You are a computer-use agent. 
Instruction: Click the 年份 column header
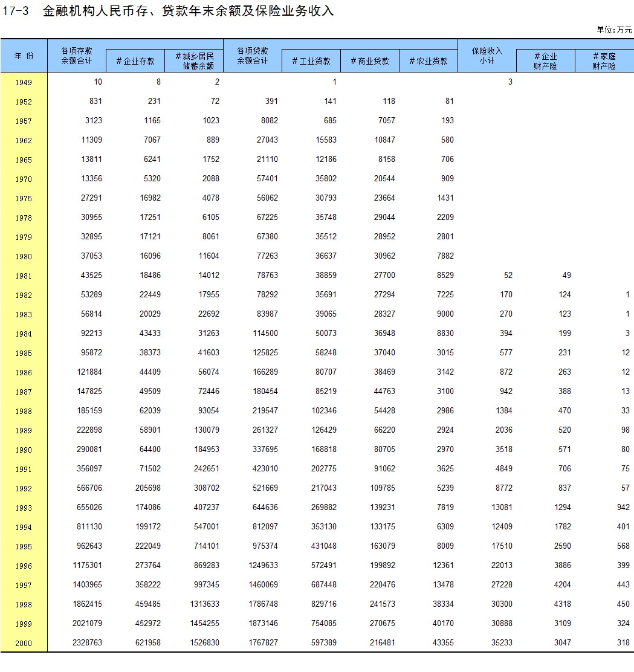click(x=24, y=56)
